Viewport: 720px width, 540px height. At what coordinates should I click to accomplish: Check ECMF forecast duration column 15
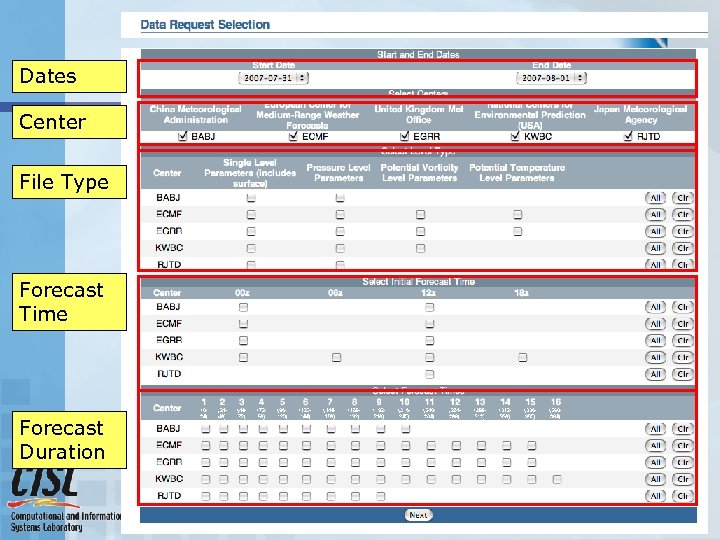point(531,445)
